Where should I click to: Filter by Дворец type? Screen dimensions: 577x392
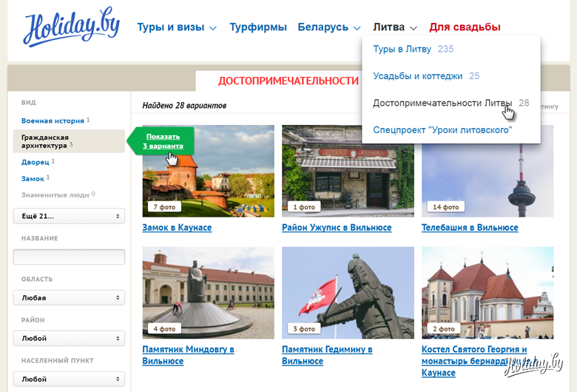[x=36, y=161]
